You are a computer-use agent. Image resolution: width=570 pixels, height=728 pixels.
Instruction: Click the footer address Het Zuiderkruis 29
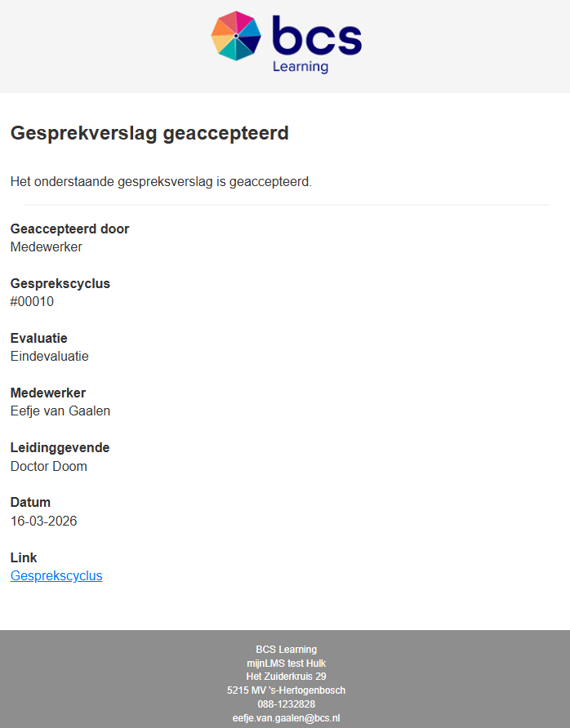286,677
